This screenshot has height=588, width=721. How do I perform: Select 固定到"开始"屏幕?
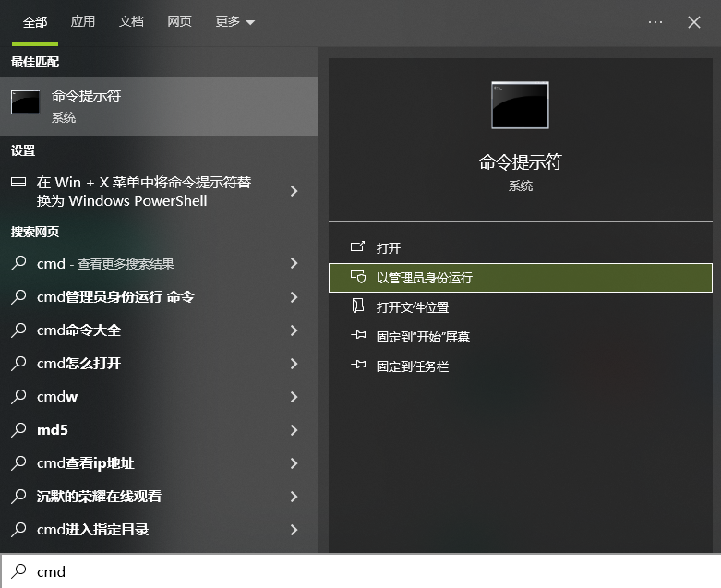point(520,337)
